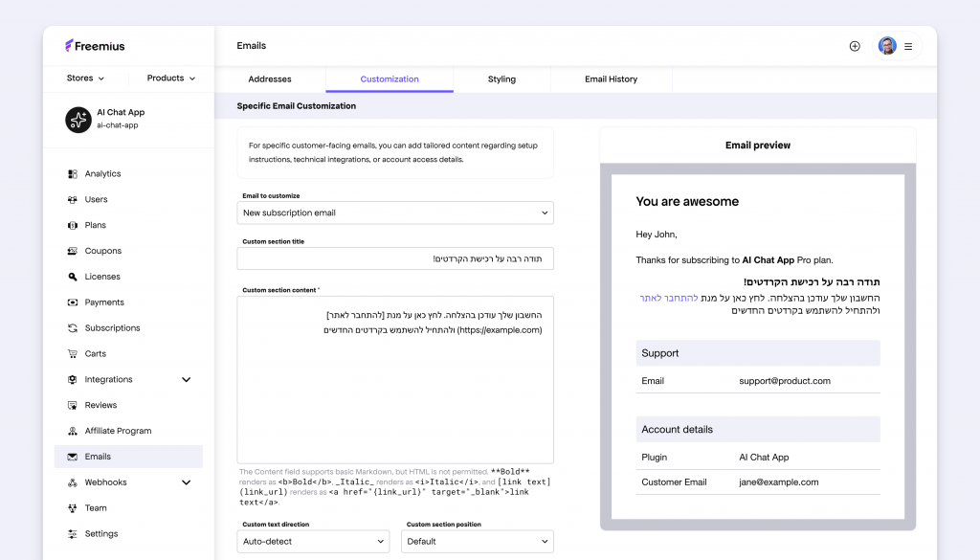This screenshot has height=560, width=980.
Task: Expand the Integrations submenu chevron
Action: 187,379
